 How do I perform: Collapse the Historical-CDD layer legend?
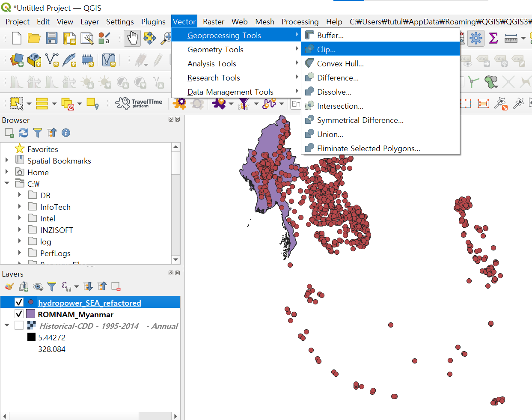[6, 325]
